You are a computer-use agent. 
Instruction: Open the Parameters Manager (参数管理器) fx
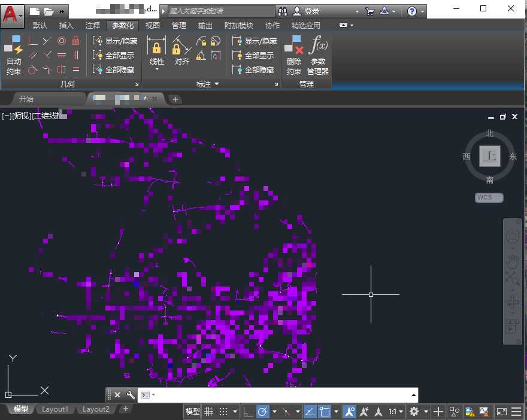coord(318,56)
